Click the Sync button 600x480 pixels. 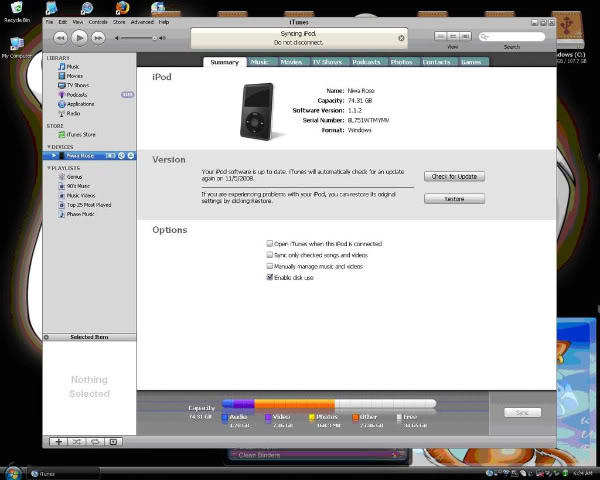coord(522,412)
